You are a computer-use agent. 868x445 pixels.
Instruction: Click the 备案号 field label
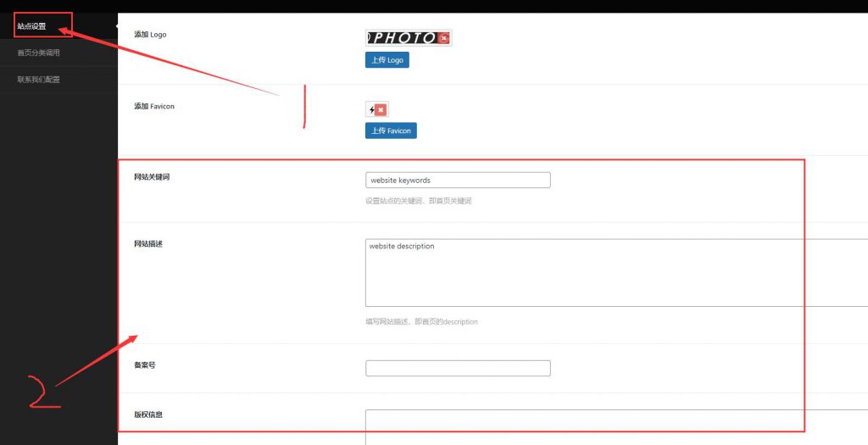[x=145, y=364]
